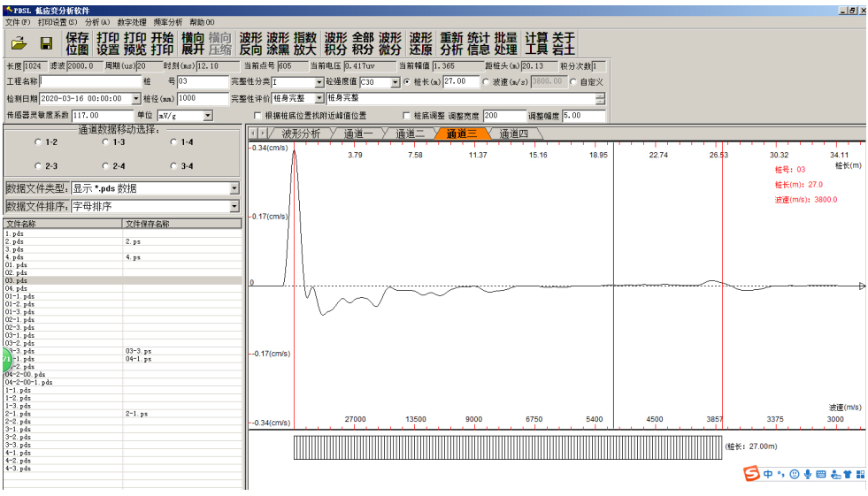The width and height of the screenshot is (868, 496).
Task: Open the 完整性评价 dropdown
Action: pyautogui.click(x=319, y=98)
